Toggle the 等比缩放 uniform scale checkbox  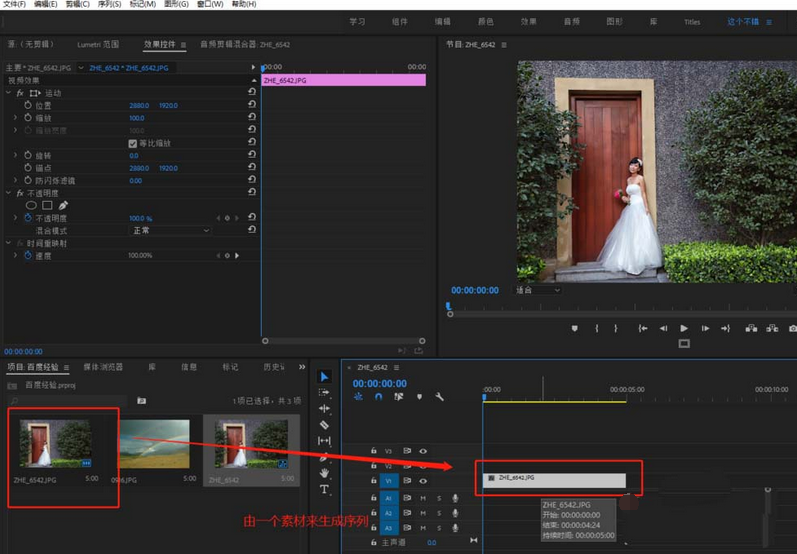point(133,143)
